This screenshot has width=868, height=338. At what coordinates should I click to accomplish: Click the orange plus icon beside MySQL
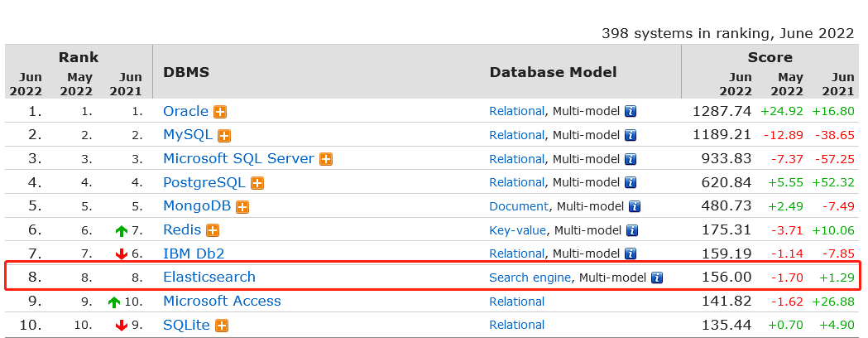[224, 136]
